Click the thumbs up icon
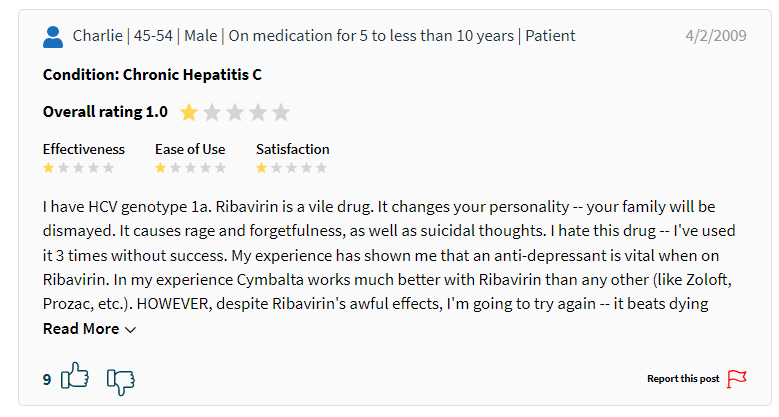 75,375
